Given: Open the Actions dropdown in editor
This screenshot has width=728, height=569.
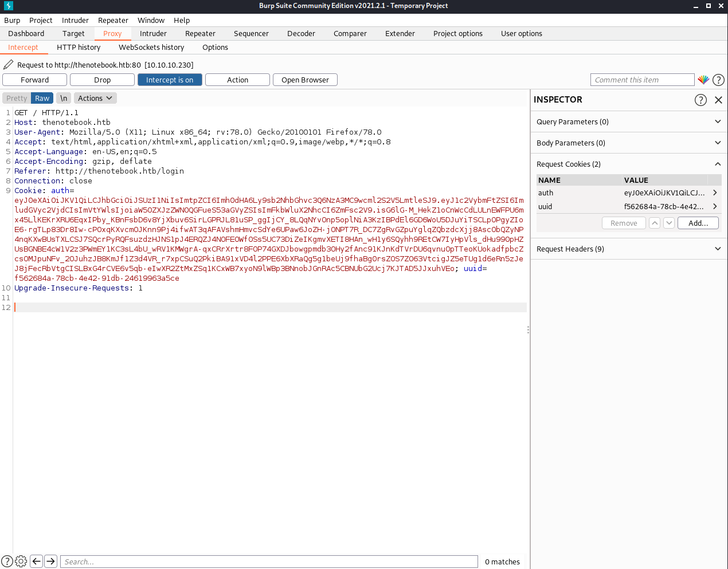Looking at the screenshot, I should [x=95, y=98].
